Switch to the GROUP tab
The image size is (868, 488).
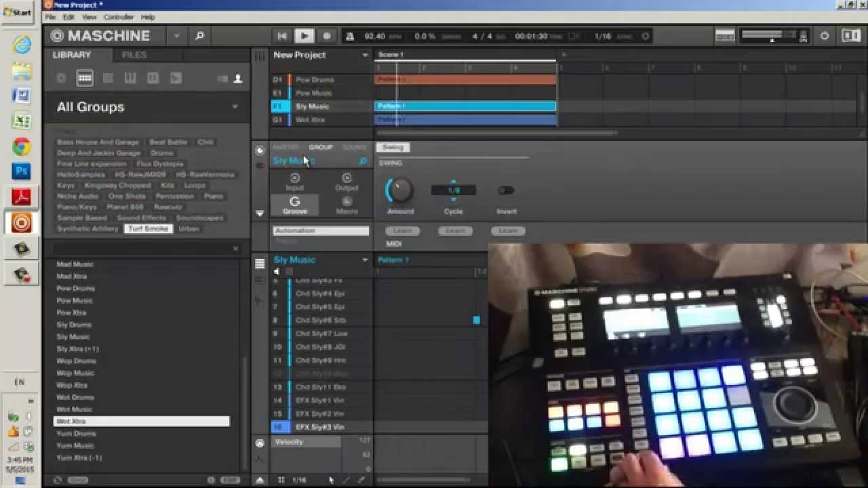tap(321, 147)
